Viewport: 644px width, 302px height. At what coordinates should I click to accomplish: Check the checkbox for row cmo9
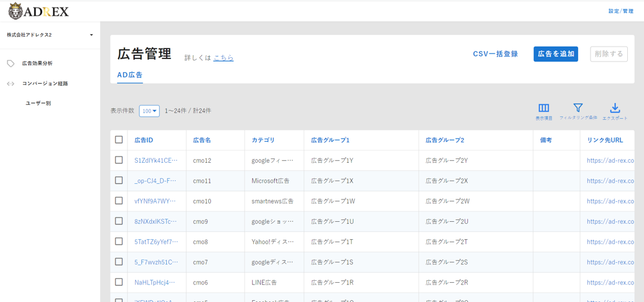(x=119, y=221)
